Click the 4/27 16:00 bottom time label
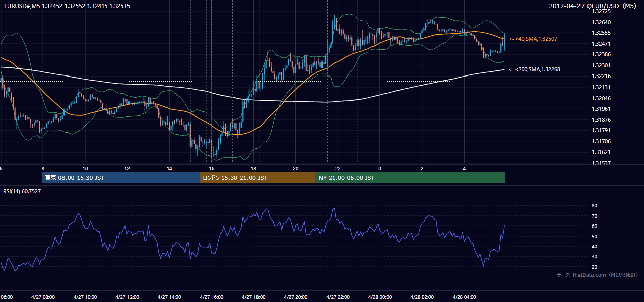644x302 pixels. click(211, 297)
